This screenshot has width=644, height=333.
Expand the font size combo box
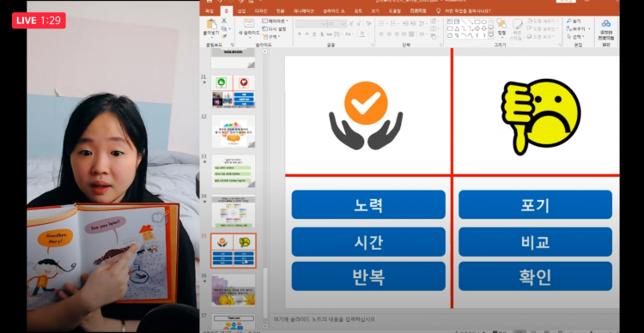pos(337,24)
